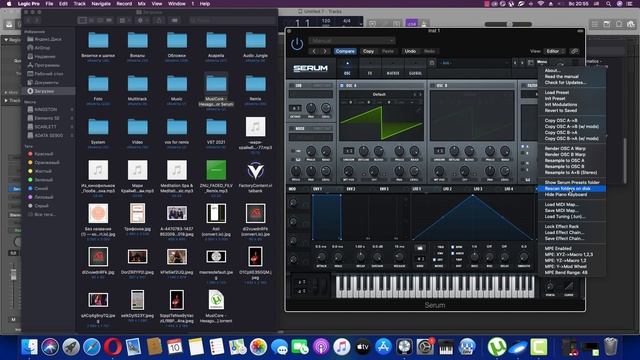Screen dimensions: 640x360
Task: Open App Store from the Dock
Action: tap(383, 347)
